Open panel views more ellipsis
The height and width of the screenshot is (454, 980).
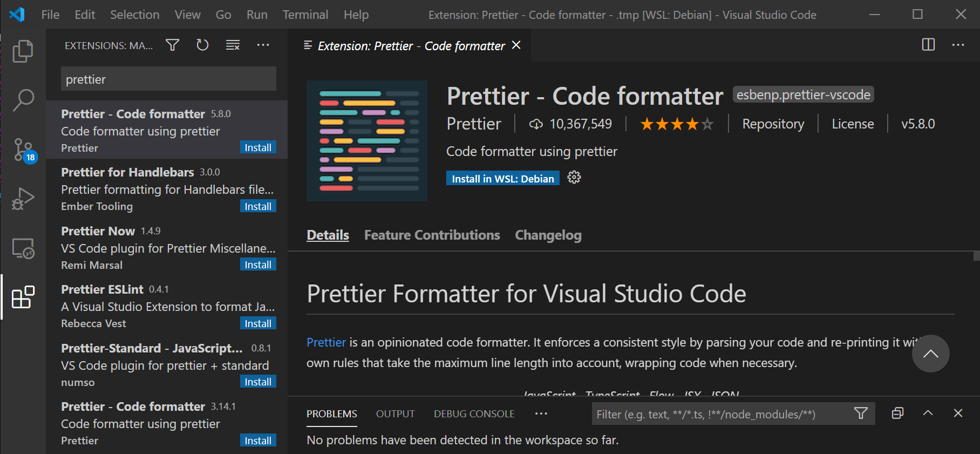(541, 414)
